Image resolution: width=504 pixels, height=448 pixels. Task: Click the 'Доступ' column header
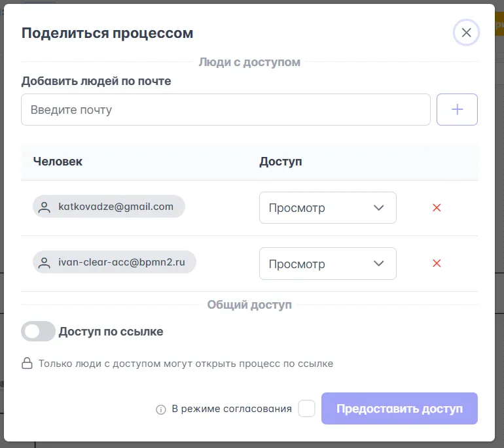[x=281, y=162]
